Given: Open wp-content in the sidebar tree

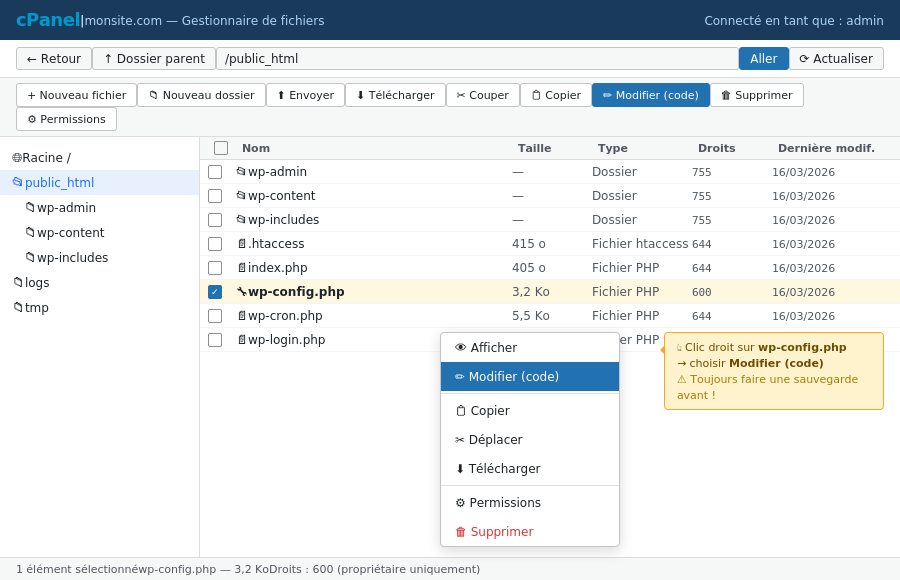Looking at the screenshot, I should [99, 233].
